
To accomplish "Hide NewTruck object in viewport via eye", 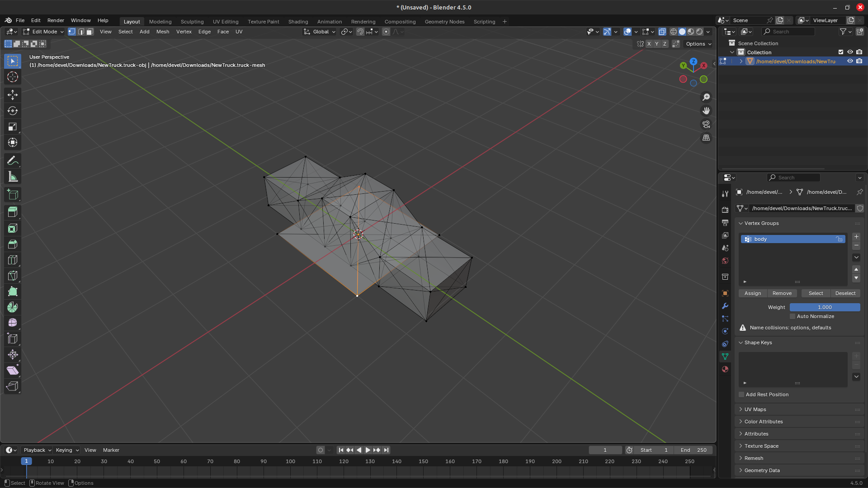I will pyautogui.click(x=850, y=61).
